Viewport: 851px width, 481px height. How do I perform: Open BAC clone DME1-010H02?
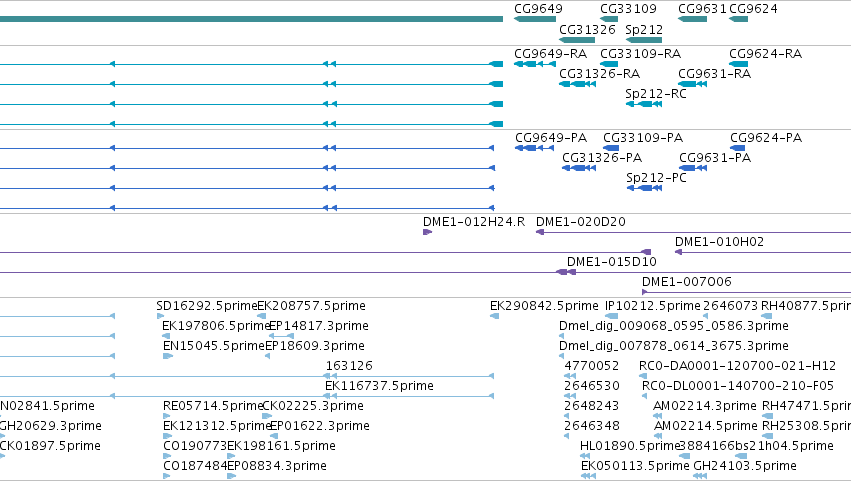(x=719, y=242)
